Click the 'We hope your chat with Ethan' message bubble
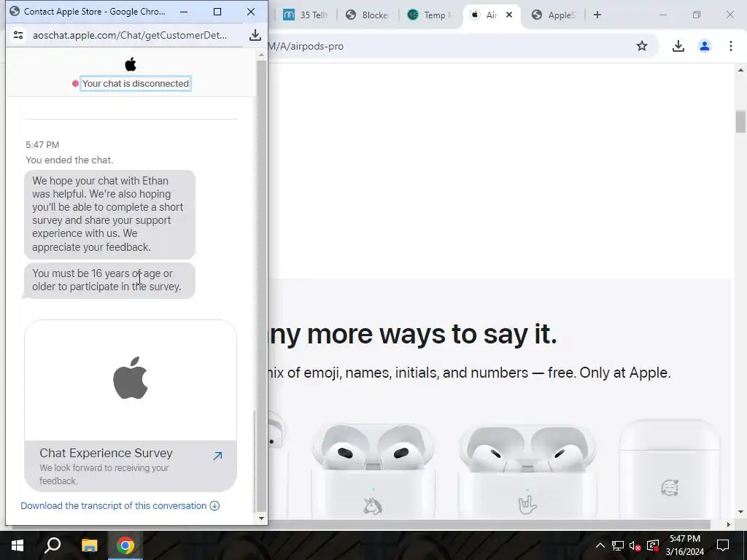 point(109,214)
